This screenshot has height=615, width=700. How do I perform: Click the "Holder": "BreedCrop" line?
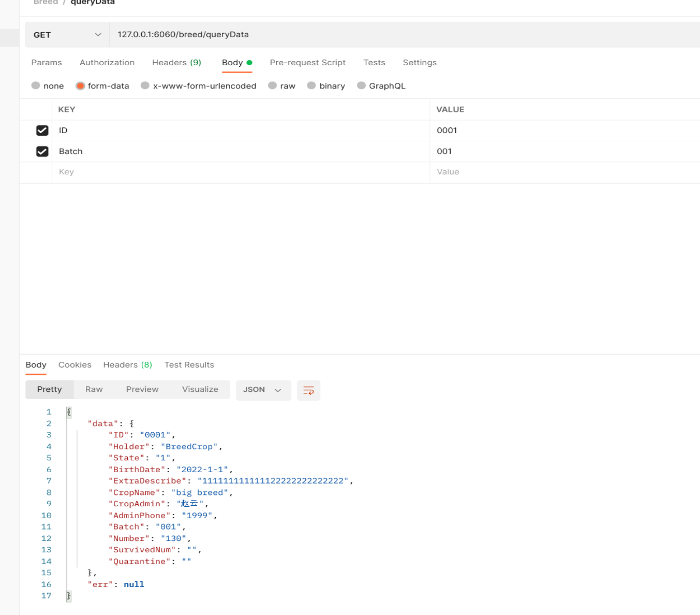(165, 446)
